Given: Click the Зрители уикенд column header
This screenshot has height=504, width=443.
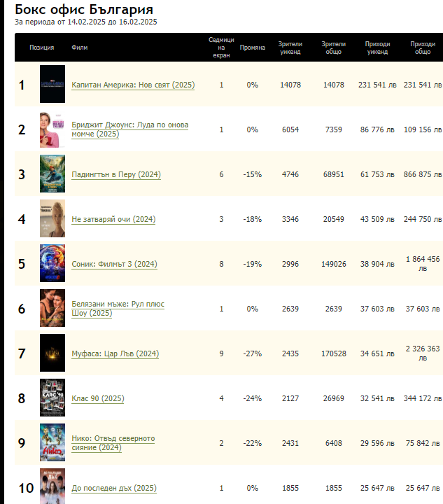Looking at the screenshot, I should click(x=290, y=48).
